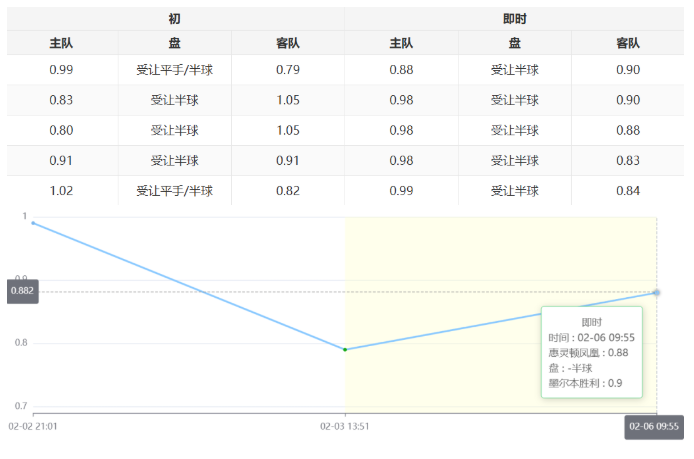694x459 pixels.
Task: Click the 0.82 initial away odds cell
Action: click(288, 191)
